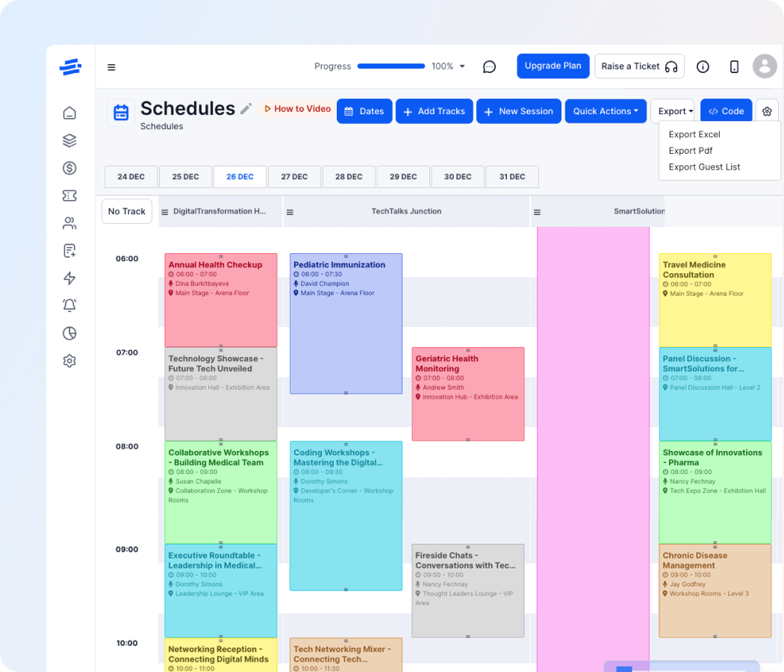Viewport: 784px width, 672px height.
Task: Open the How to Video link
Action: pyautogui.click(x=297, y=109)
